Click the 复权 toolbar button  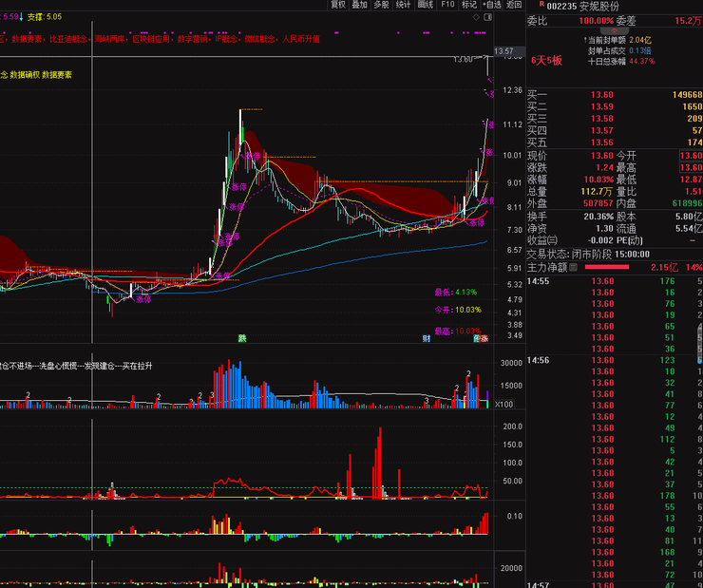tap(338, 5)
